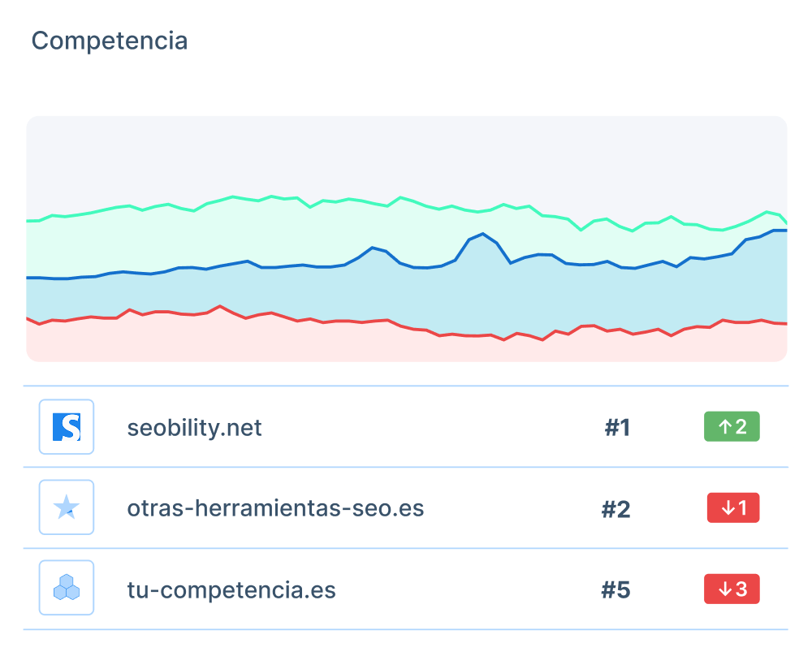Click the green up-2 ranking change badge
The height and width of the screenshot is (656, 812).
tap(732, 427)
